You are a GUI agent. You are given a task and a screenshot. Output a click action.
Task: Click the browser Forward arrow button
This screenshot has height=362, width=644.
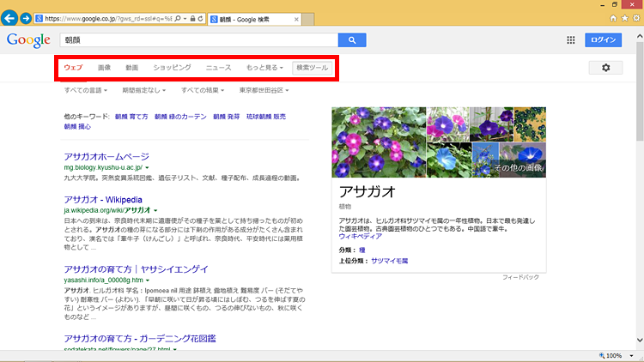[x=27, y=17]
